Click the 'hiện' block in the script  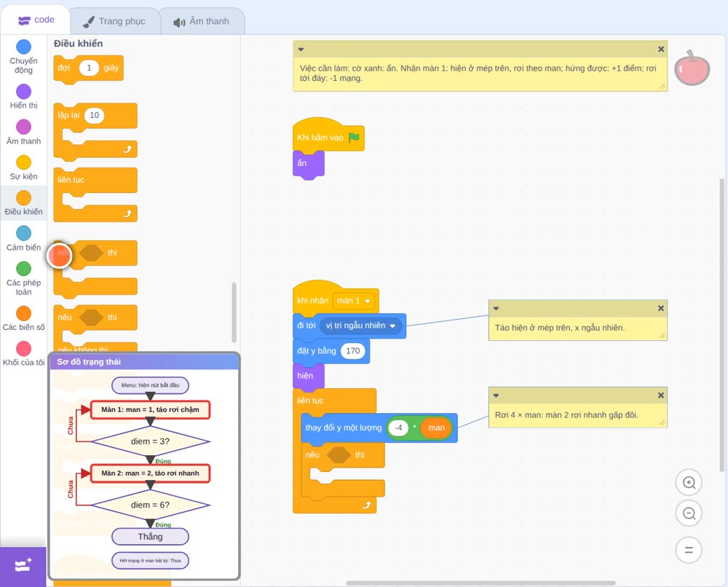coord(308,376)
